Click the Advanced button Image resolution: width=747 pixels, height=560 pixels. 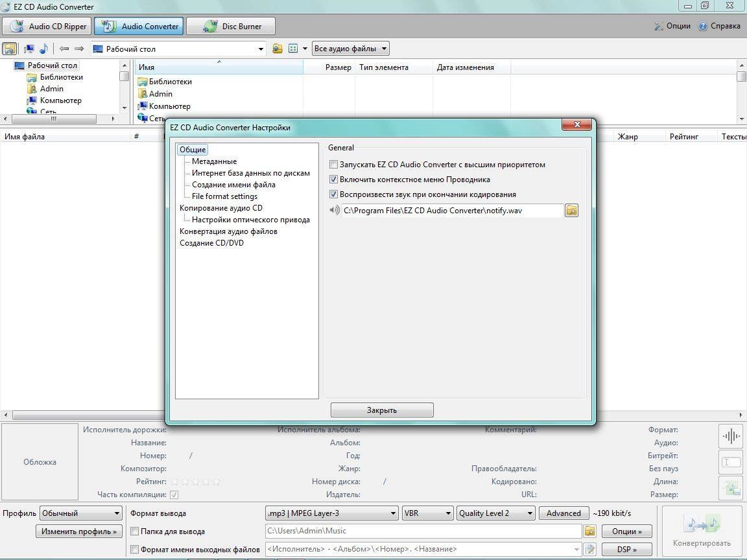(563, 513)
